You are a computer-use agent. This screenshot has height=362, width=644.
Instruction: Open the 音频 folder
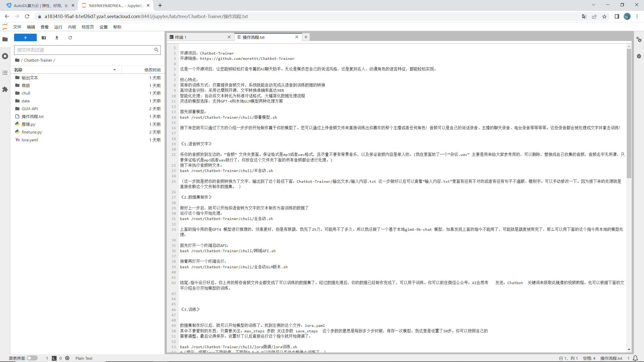click(26, 85)
